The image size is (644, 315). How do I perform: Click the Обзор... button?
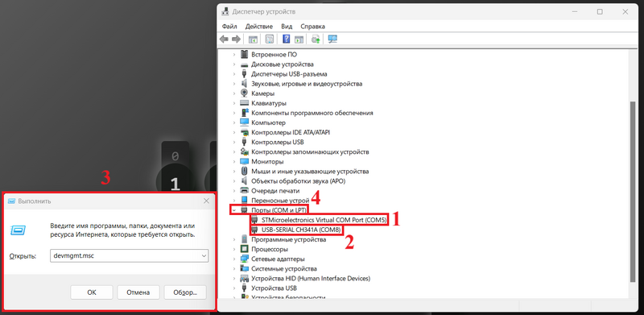pos(185,292)
